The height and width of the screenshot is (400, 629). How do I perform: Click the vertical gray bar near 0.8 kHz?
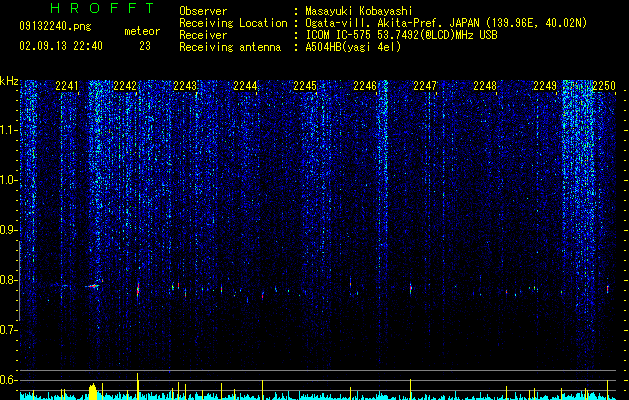pyautogui.click(x=19, y=281)
